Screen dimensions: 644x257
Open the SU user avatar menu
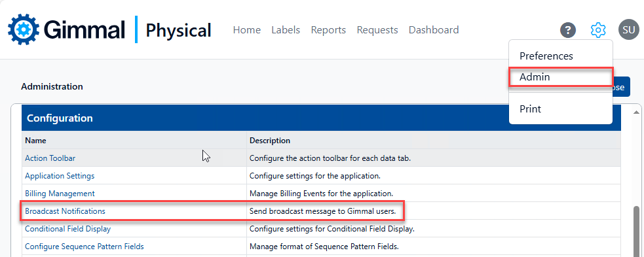click(628, 30)
